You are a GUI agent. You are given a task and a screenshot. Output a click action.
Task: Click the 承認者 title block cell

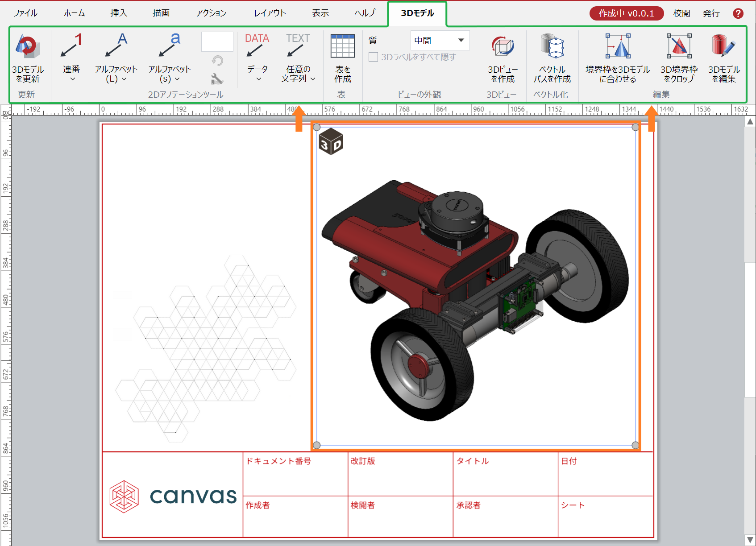coord(506,517)
